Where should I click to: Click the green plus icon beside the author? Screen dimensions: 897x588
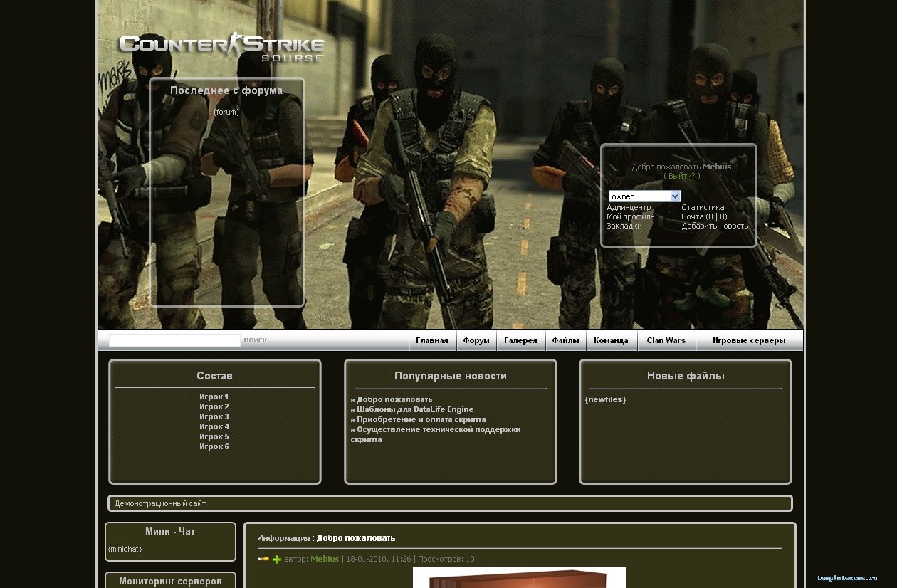pyautogui.click(x=277, y=560)
